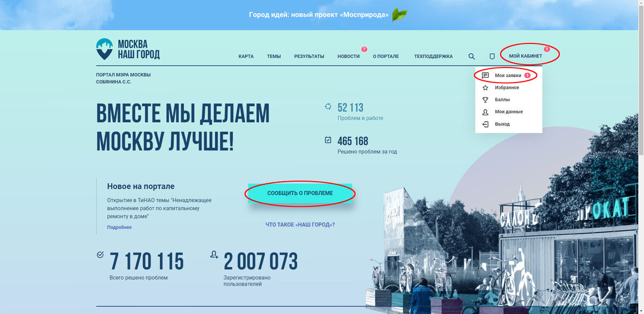Click the trophy icon beside Баллы

point(485,100)
